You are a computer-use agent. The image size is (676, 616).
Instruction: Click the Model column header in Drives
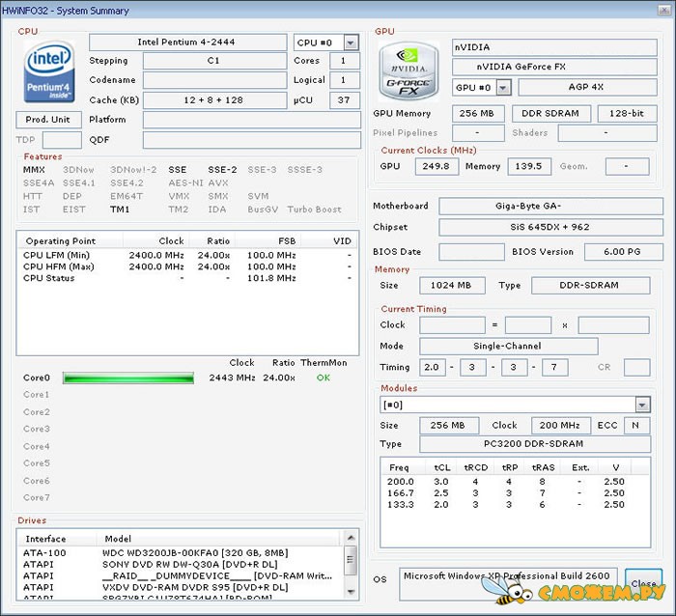click(218, 539)
